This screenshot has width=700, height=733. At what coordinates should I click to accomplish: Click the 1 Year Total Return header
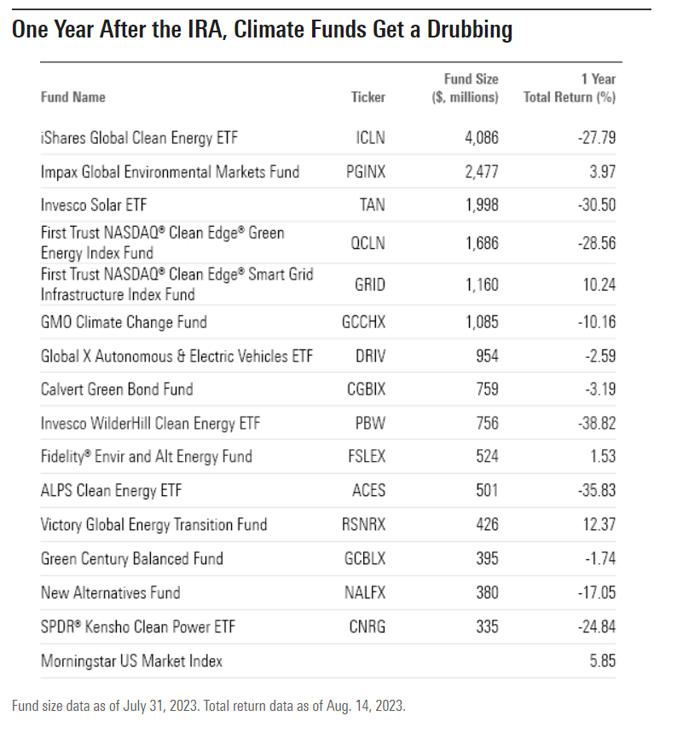click(x=570, y=89)
